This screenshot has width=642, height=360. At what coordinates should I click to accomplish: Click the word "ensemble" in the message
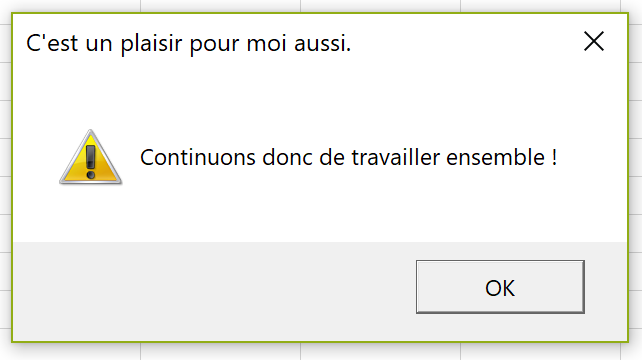click(496, 157)
